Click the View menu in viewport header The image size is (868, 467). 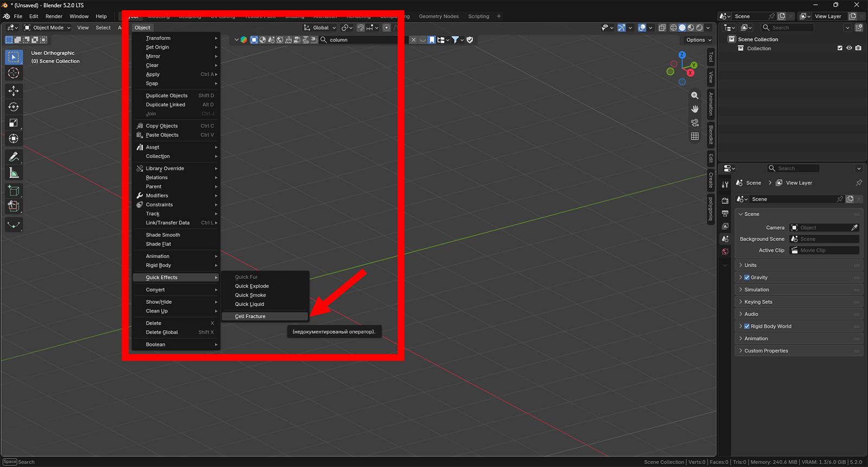point(83,28)
